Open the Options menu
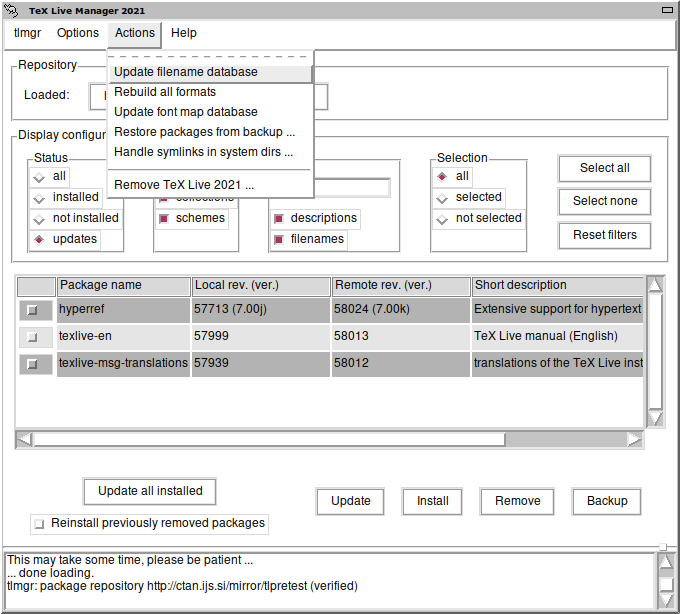 tap(78, 33)
